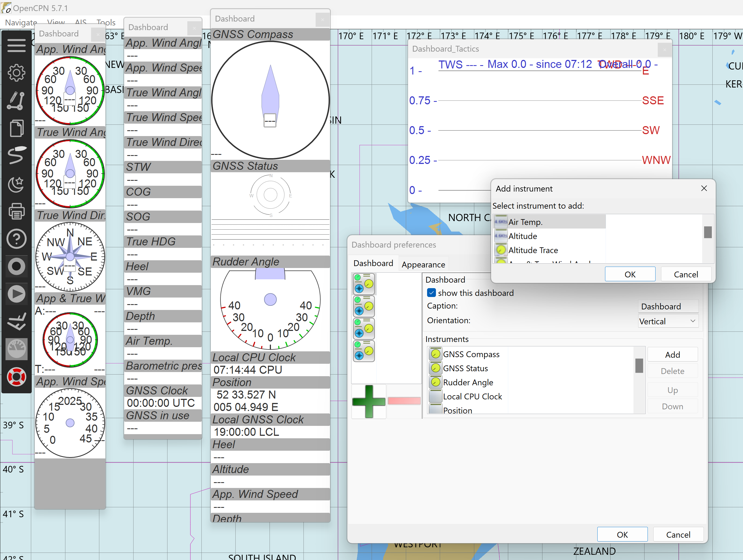Select Altitude Trace instrument entry
This screenshot has height=560, width=743.
(533, 250)
